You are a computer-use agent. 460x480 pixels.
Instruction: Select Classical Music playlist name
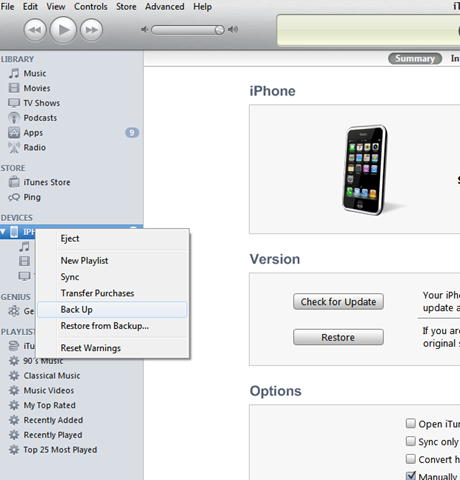click(52, 376)
